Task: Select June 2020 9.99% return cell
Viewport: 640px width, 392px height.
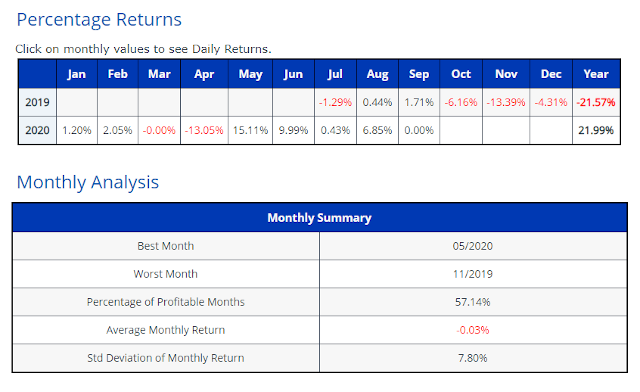Action: pyautogui.click(x=293, y=130)
